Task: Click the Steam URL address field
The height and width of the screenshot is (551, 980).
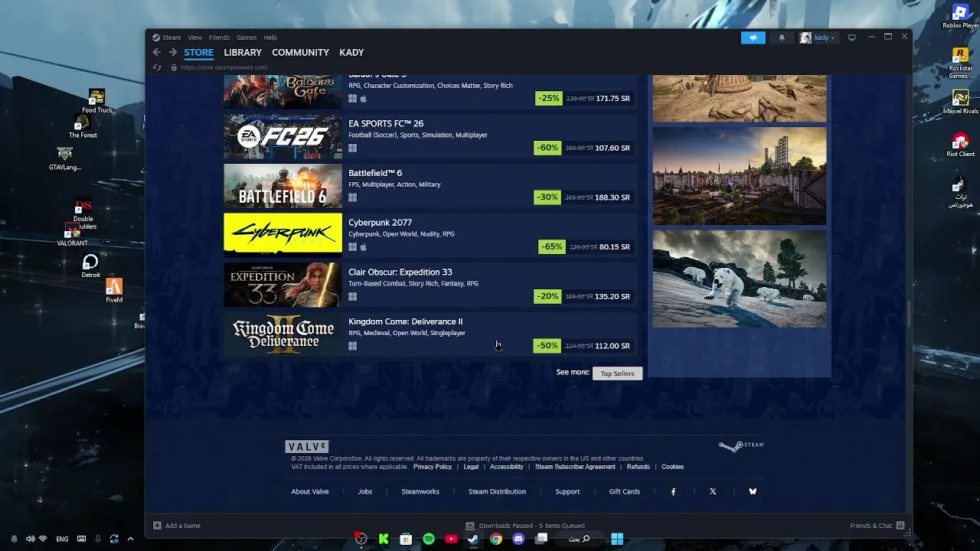Action: tap(224, 67)
